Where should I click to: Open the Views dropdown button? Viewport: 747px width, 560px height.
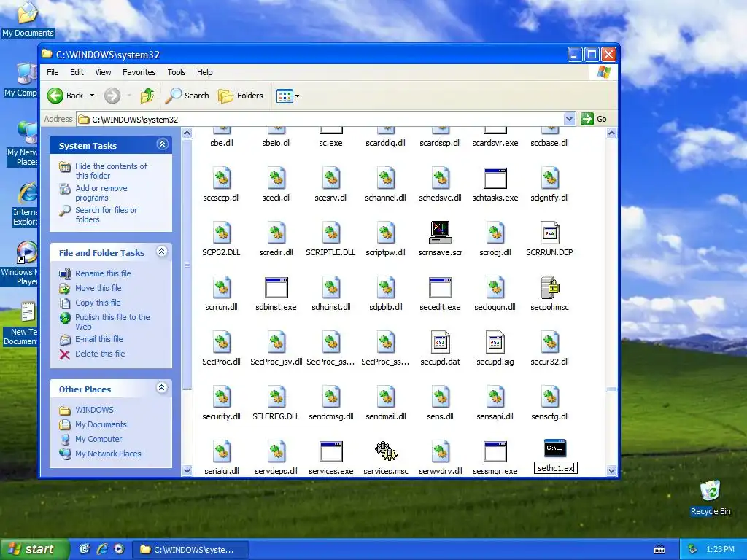click(287, 96)
